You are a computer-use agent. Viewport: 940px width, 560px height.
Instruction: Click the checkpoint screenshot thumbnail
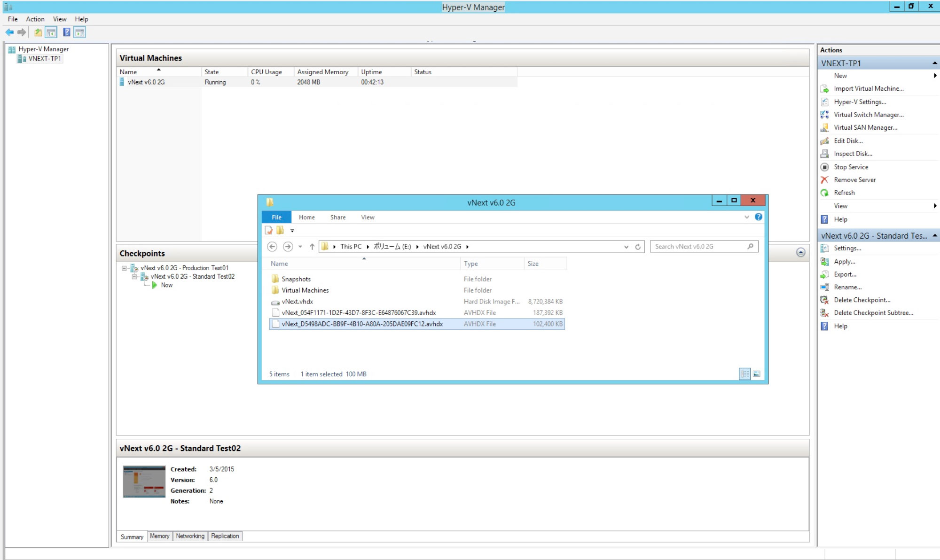[x=144, y=482]
